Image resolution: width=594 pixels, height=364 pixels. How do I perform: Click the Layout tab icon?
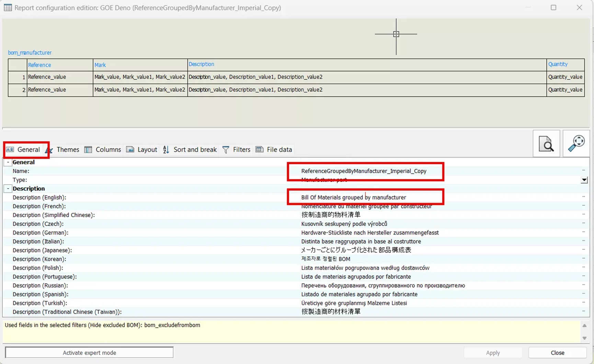tap(130, 149)
